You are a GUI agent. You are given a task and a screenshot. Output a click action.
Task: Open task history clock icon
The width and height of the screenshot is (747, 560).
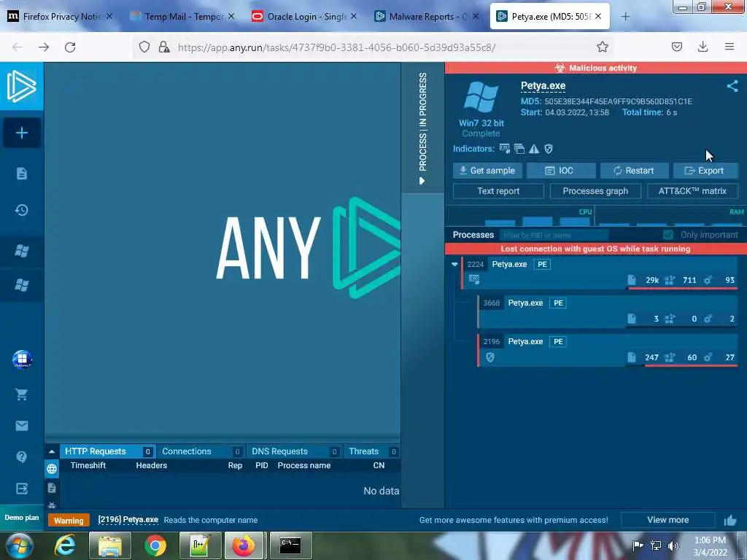(x=21, y=210)
